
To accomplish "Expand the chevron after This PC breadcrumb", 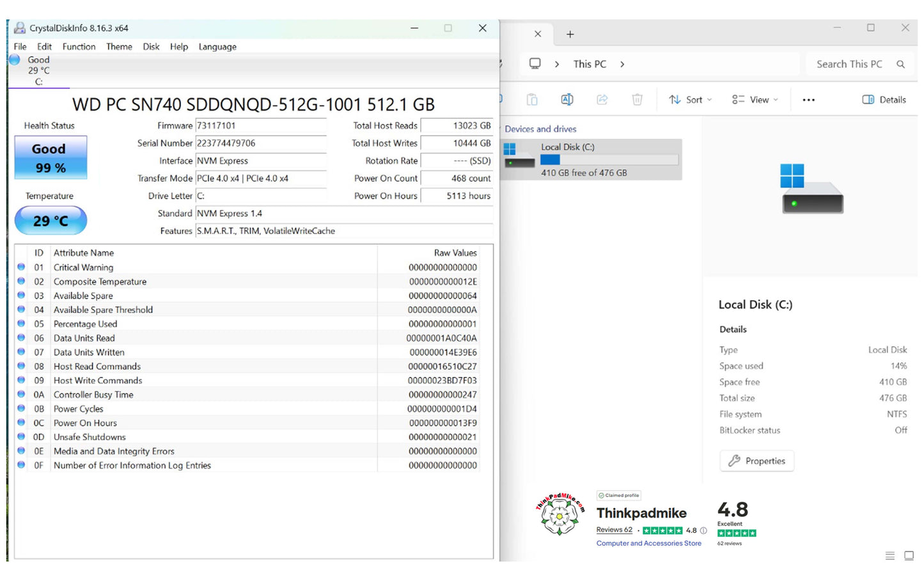I will pyautogui.click(x=622, y=64).
